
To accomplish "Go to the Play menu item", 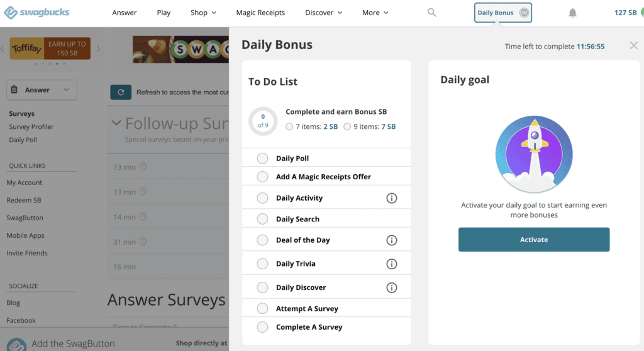I will (x=164, y=13).
